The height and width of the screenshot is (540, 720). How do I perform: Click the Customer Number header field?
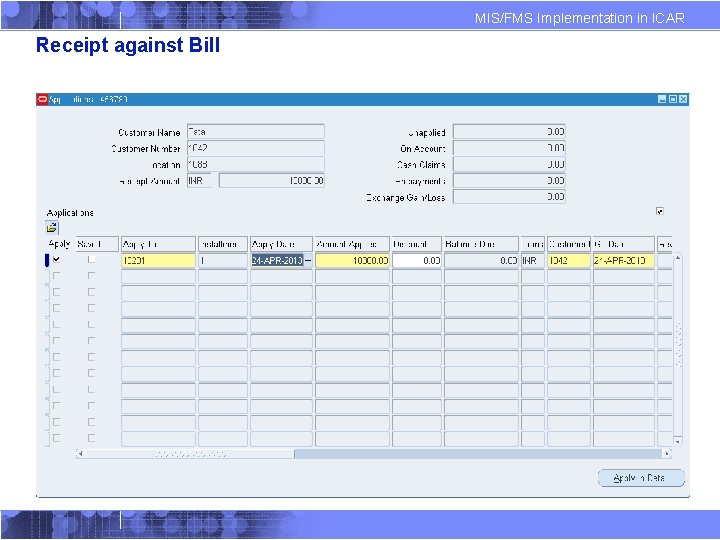point(256,148)
